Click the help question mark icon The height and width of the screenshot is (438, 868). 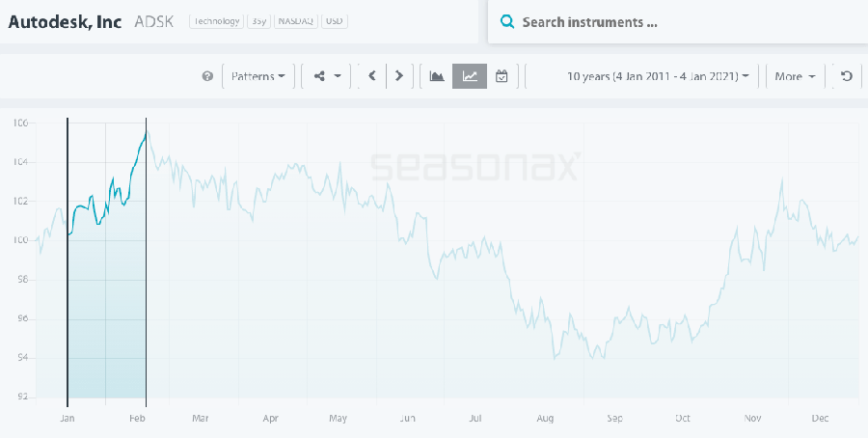point(207,76)
